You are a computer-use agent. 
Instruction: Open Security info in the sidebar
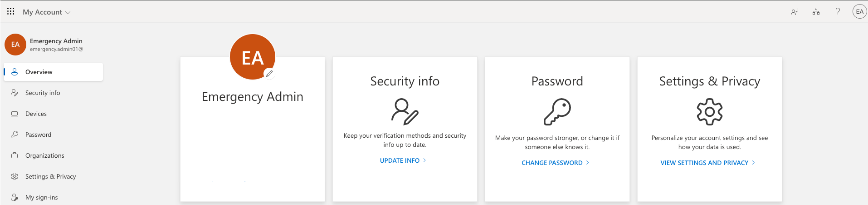[x=43, y=93]
